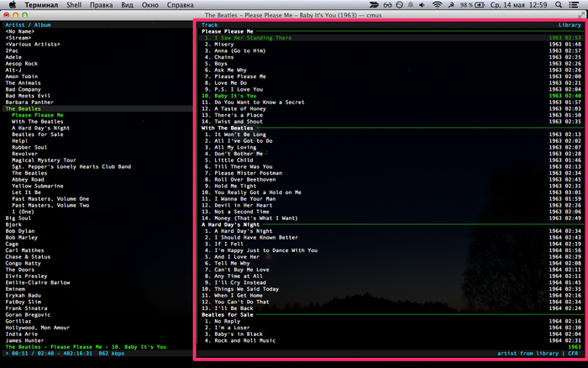Viewport: 588px width, 368px height.
Task: Select the album Magical Mystery Tour
Action: [44, 160]
